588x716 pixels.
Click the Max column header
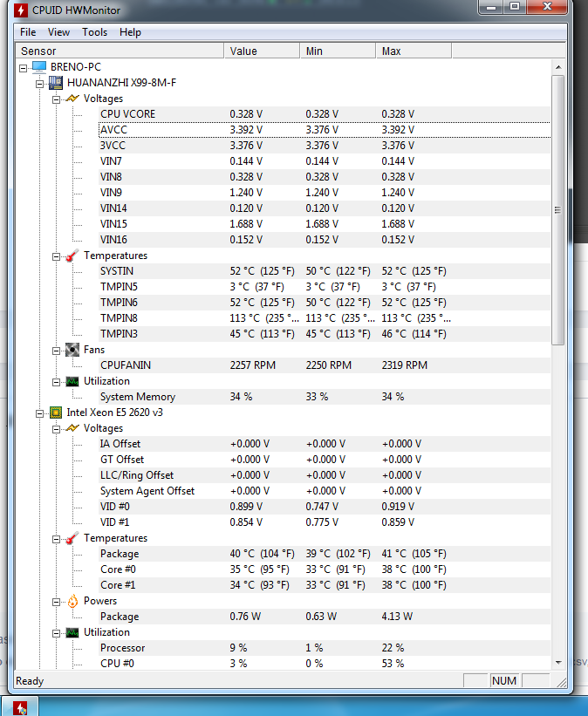(414, 51)
